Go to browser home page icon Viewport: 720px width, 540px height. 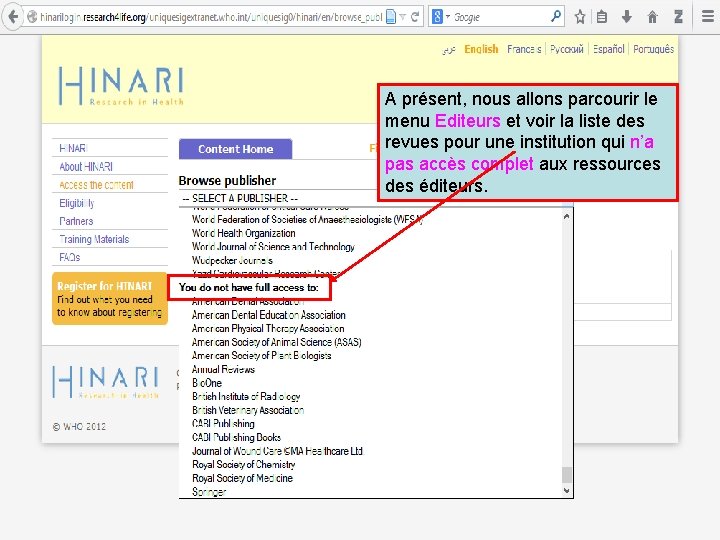[x=652, y=17]
